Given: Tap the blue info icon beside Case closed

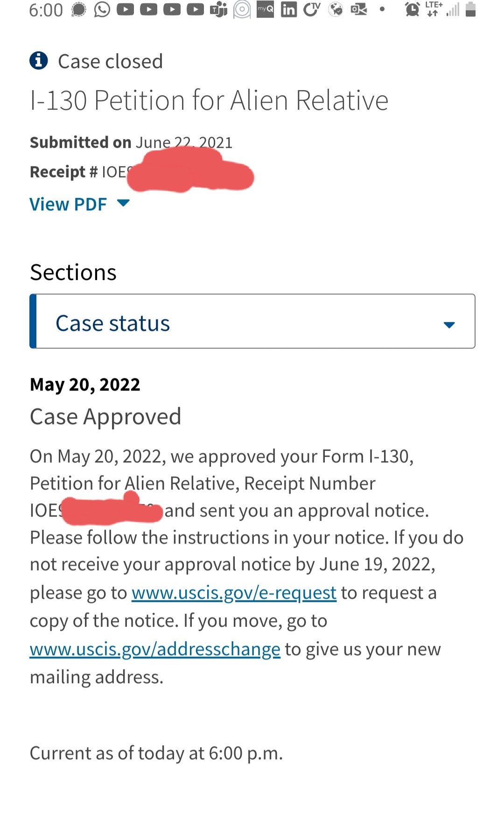Looking at the screenshot, I should click(x=39, y=61).
